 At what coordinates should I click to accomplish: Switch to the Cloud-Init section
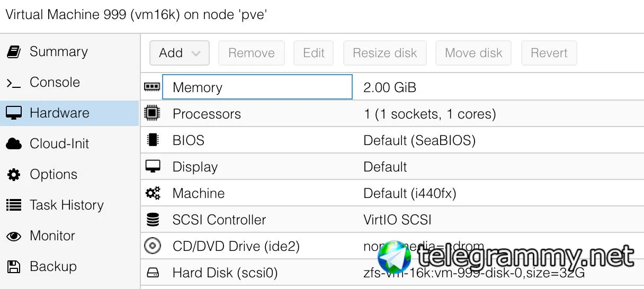[x=59, y=144]
